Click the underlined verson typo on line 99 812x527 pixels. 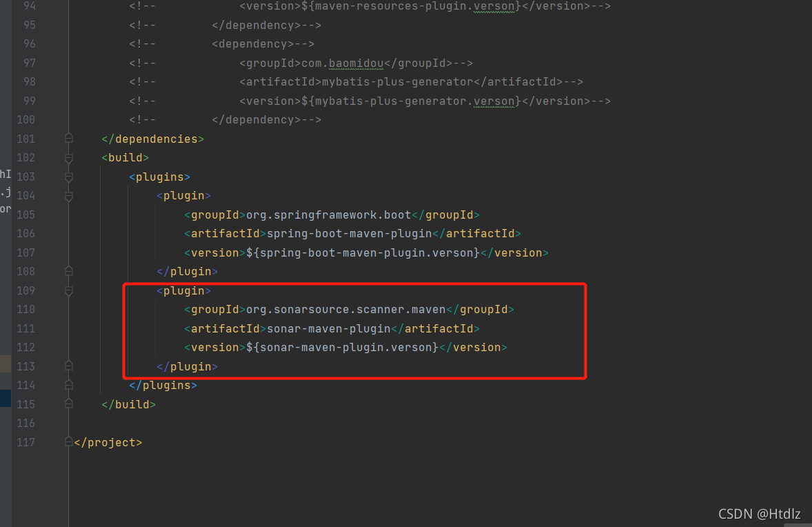pyautogui.click(x=494, y=101)
